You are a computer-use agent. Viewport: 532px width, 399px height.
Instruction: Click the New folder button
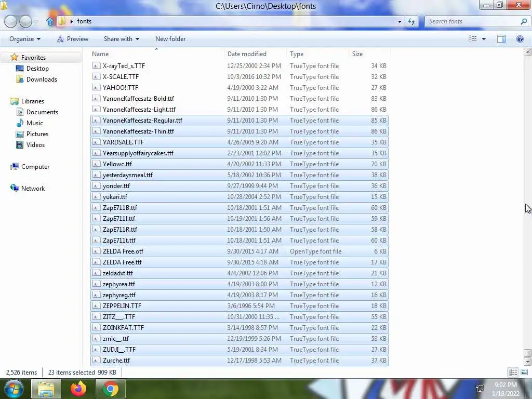[170, 39]
